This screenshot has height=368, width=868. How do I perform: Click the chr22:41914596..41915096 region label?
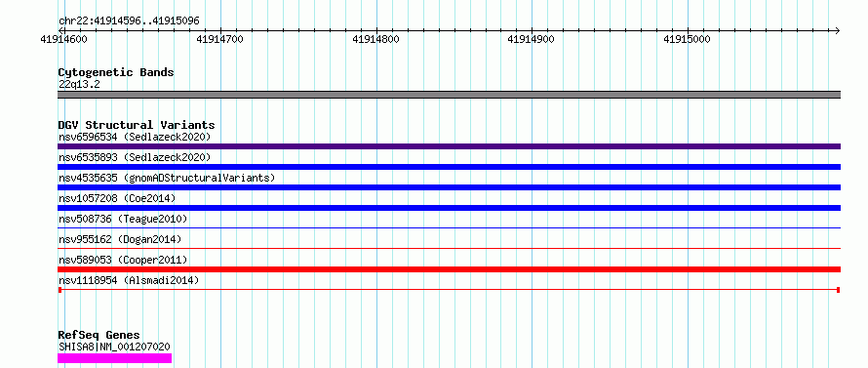(x=129, y=21)
